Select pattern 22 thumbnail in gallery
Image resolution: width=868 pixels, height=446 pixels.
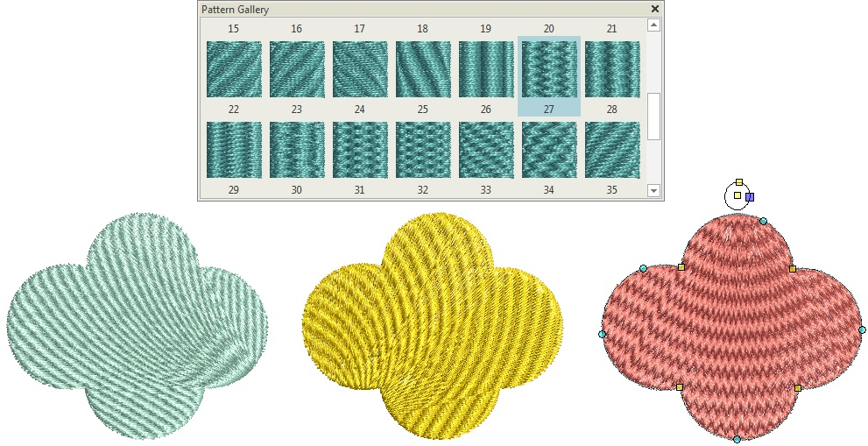coord(234,69)
